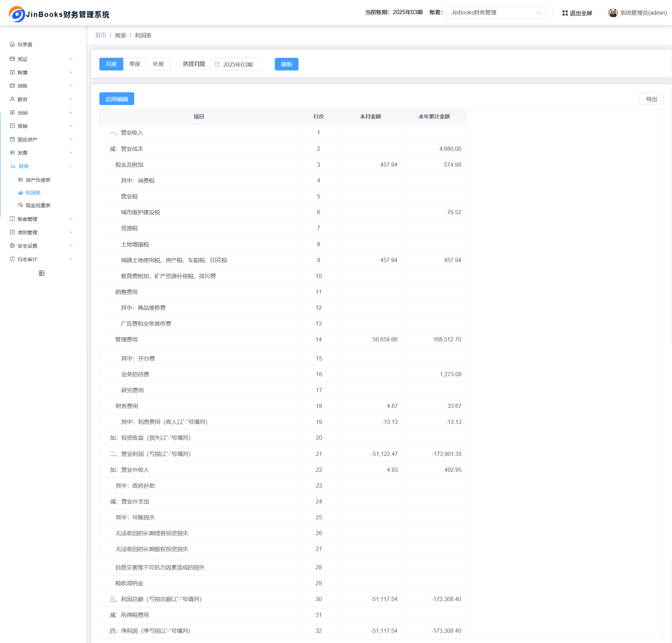Select the 年度 period option
The height and width of the screenshot is (643, 672).
click(158, 64)
